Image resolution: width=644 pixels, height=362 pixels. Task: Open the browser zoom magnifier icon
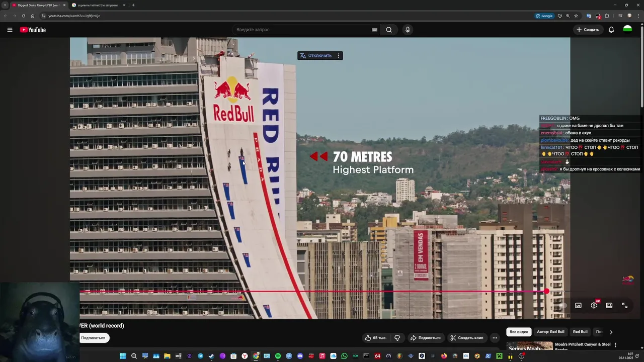pos(568,16)
